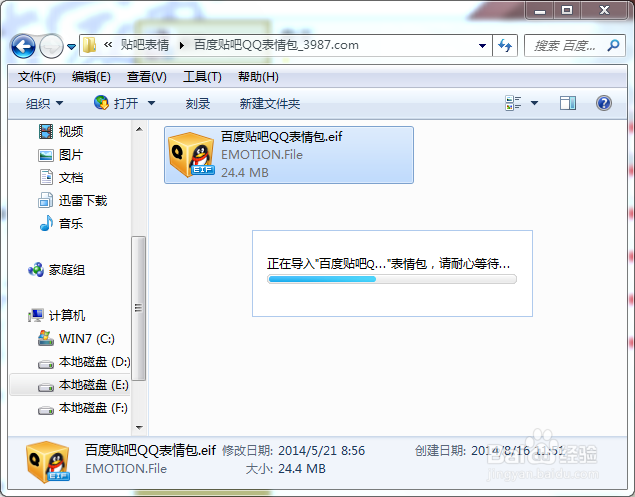Open the address bar history dropdown
This screenshot has width=635, height=497.
pos(482,46)
